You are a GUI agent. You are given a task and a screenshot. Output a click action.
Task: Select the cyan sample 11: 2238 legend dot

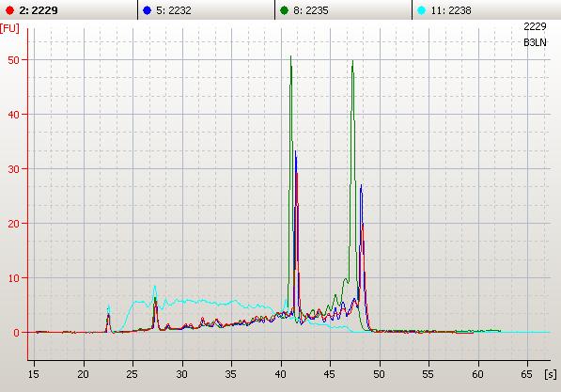coord(422,10)
